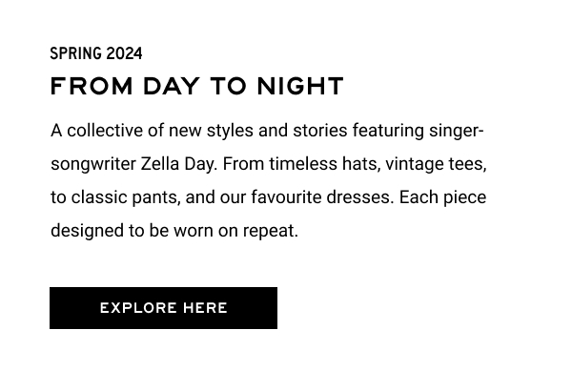Click the FROM DAY TO NIGHT heading
The image size is (572, 392).
pyautogui.click(x=197, y=86)
